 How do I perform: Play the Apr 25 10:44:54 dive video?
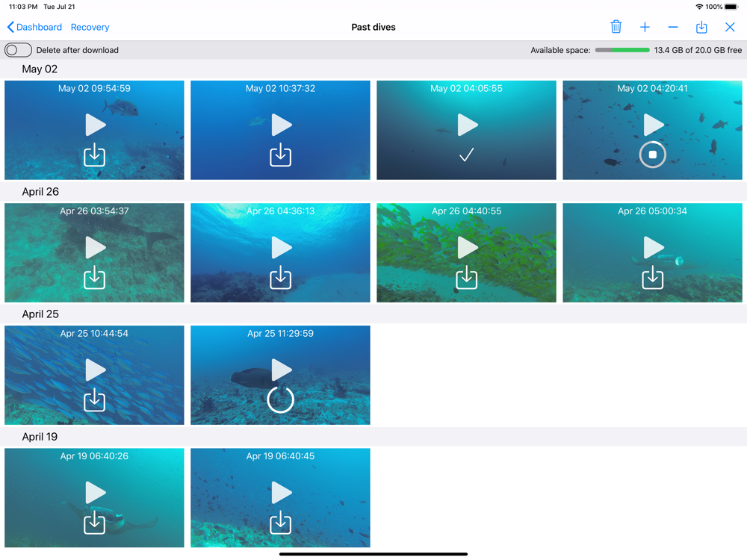point(96,370)
